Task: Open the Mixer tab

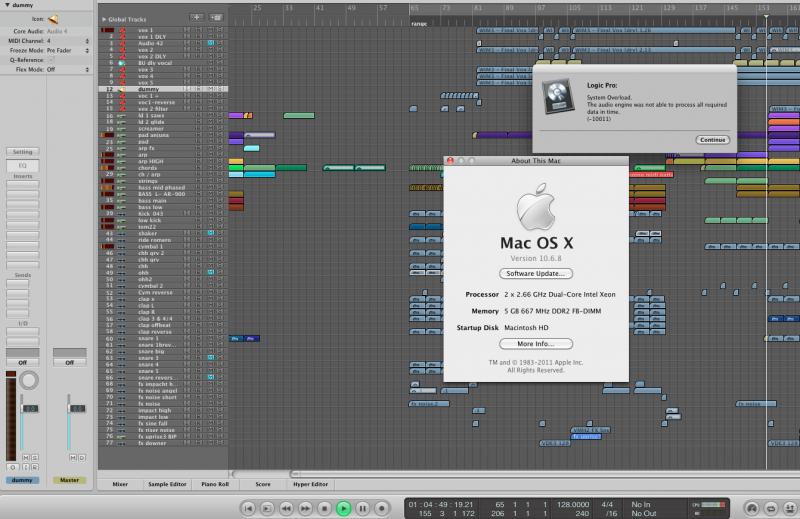Action: (x=120, y=484)
